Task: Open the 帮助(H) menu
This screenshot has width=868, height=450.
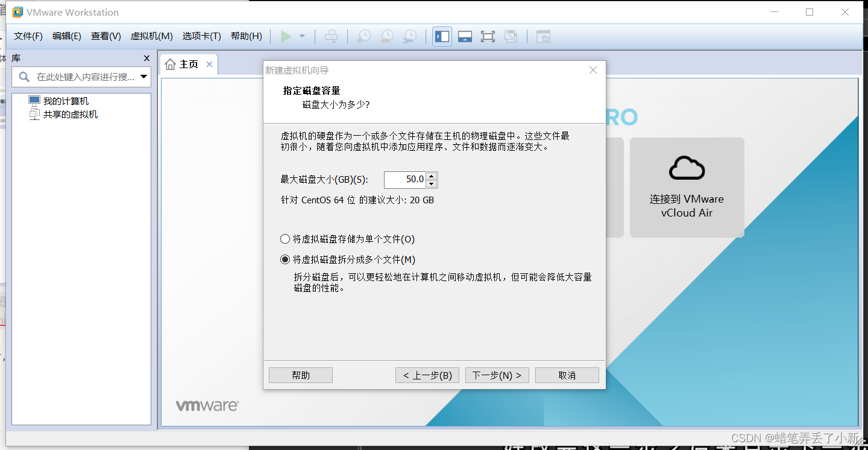Action: click(x=247, y=36)
